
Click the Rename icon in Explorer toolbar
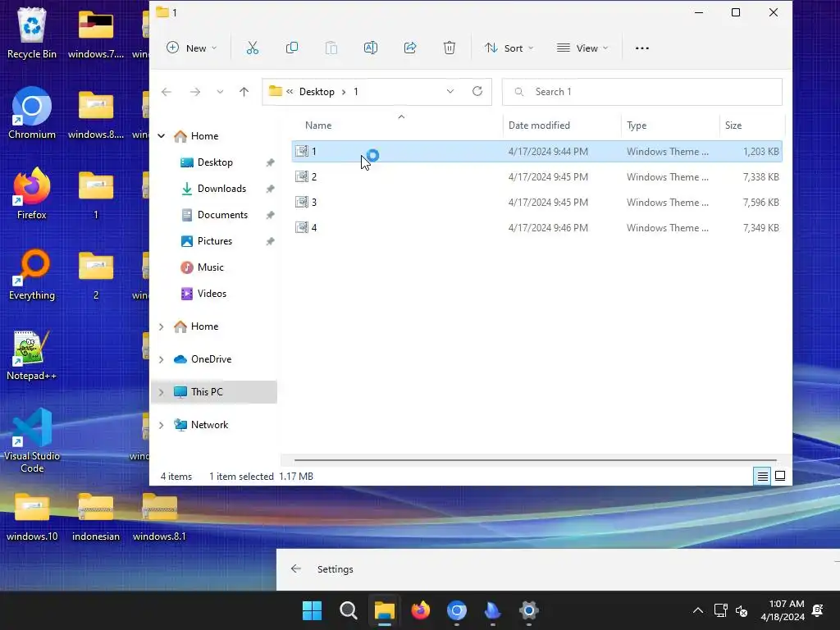pyautogui.click(x=370, y=48)
